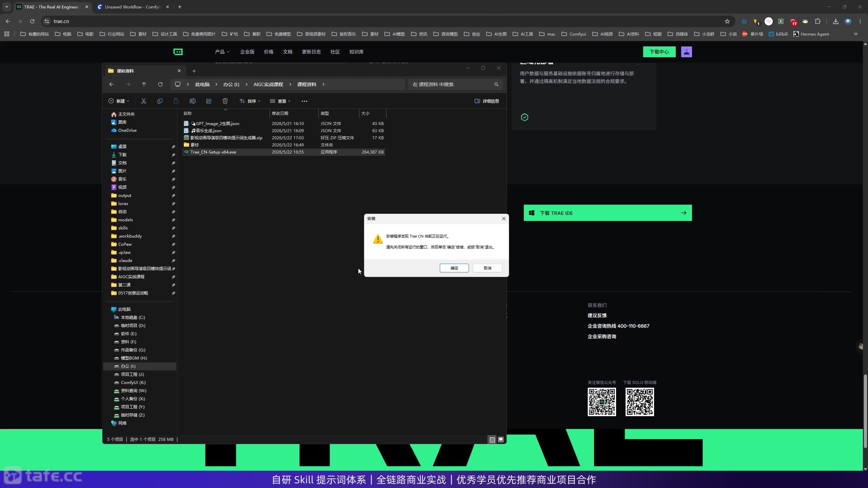Open the 新建 dropdown in Explorer
This screenshot has width=868, height=488.
(x=119, y=101)
